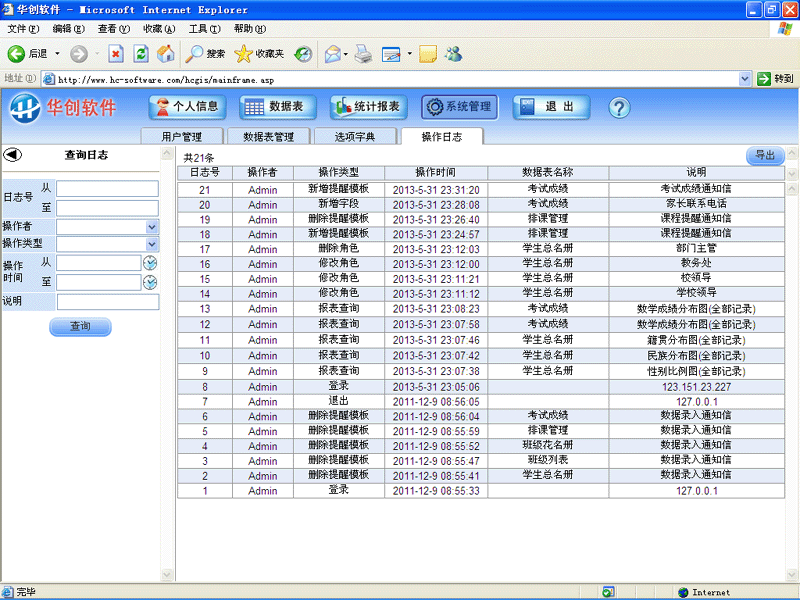Open the 工具 (Tools) menu

click(x=205, y=29)
